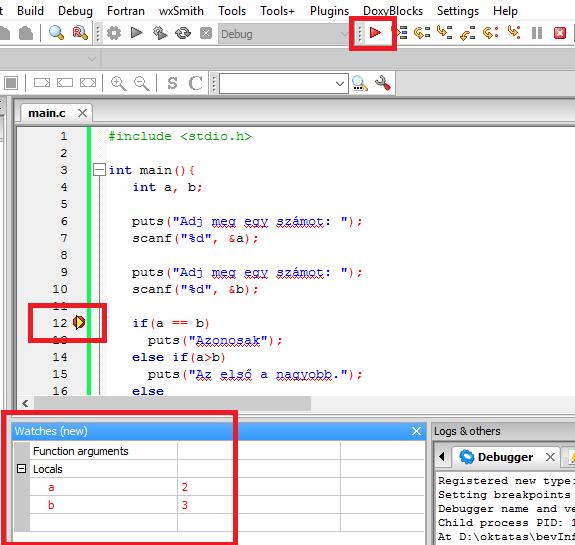Collapse the Locals tree node

point(22,468)
